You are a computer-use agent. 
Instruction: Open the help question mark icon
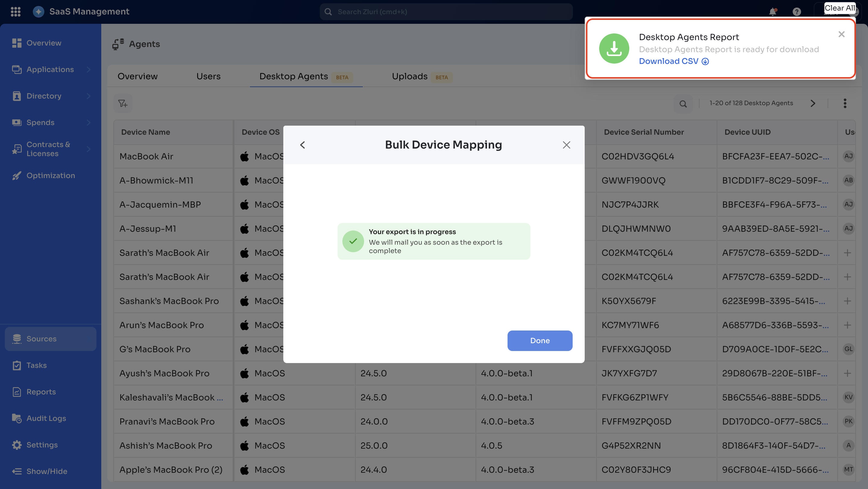pyautogui.click(x=797, y=12)
